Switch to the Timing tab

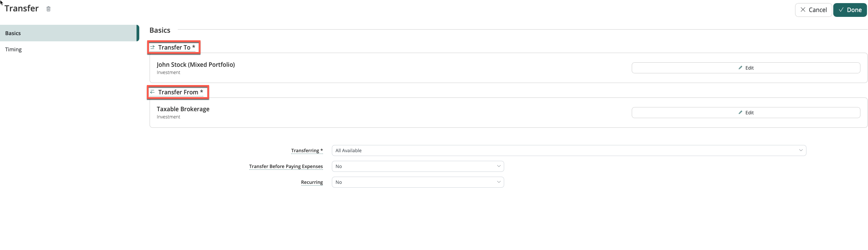[13, 49]
